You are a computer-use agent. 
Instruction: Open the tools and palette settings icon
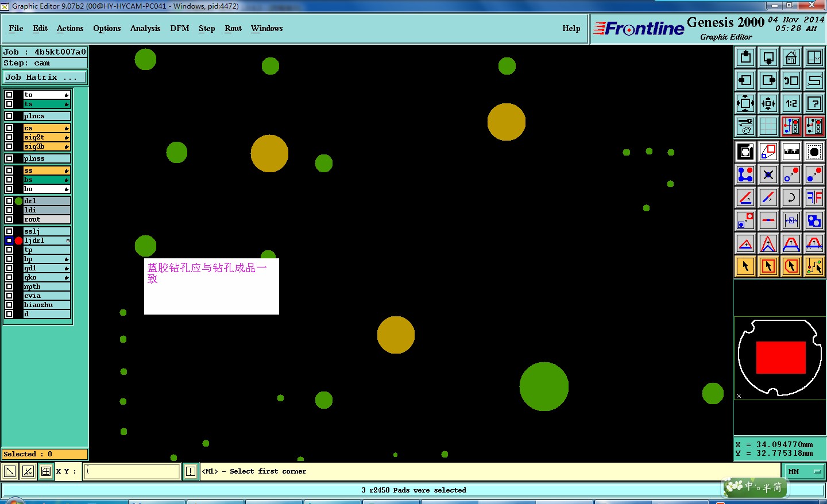coord(745,126)
